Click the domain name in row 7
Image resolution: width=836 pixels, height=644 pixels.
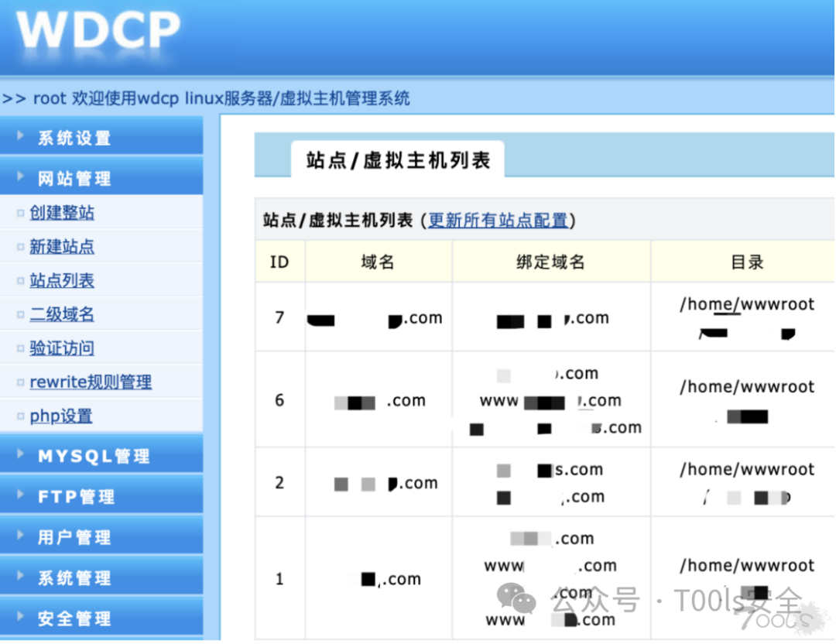pyautogui.click(x=375, y=319)
